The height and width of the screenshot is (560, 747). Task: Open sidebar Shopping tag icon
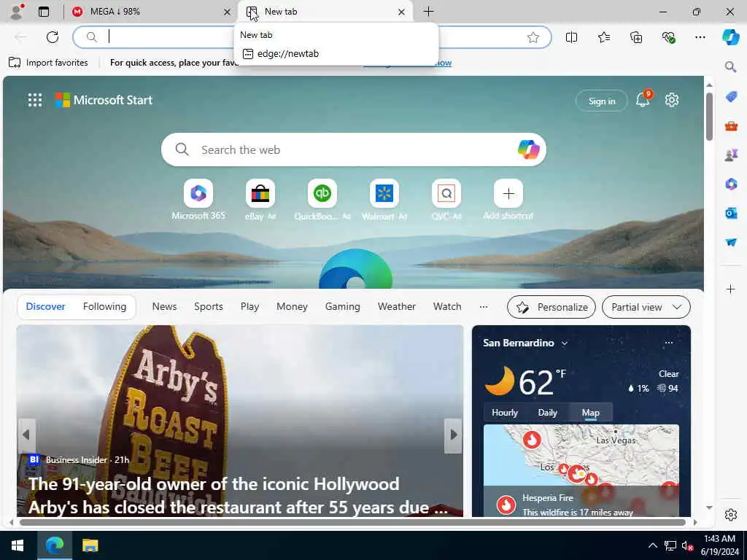731,96
